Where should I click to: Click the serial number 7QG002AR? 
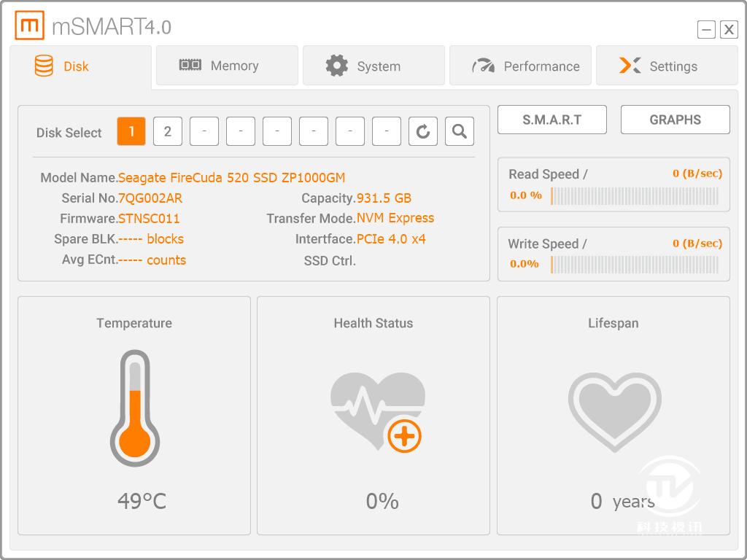click(150, 198)
